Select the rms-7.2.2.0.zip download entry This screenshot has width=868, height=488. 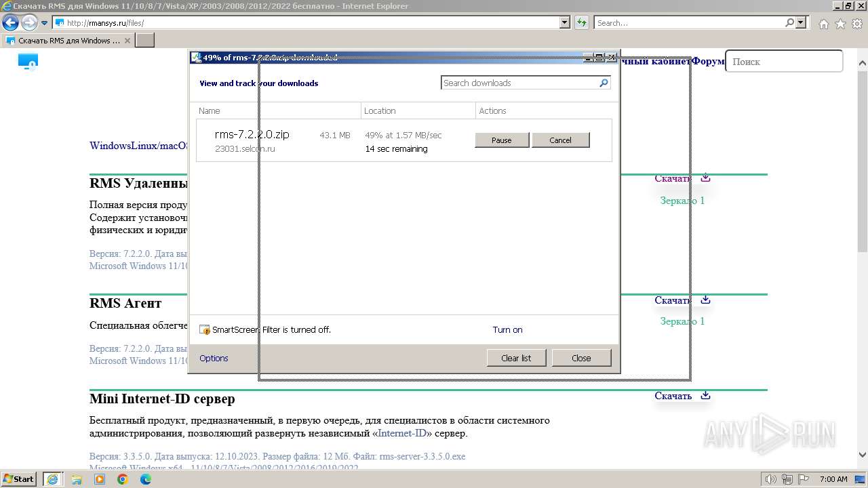coord(404,140)
